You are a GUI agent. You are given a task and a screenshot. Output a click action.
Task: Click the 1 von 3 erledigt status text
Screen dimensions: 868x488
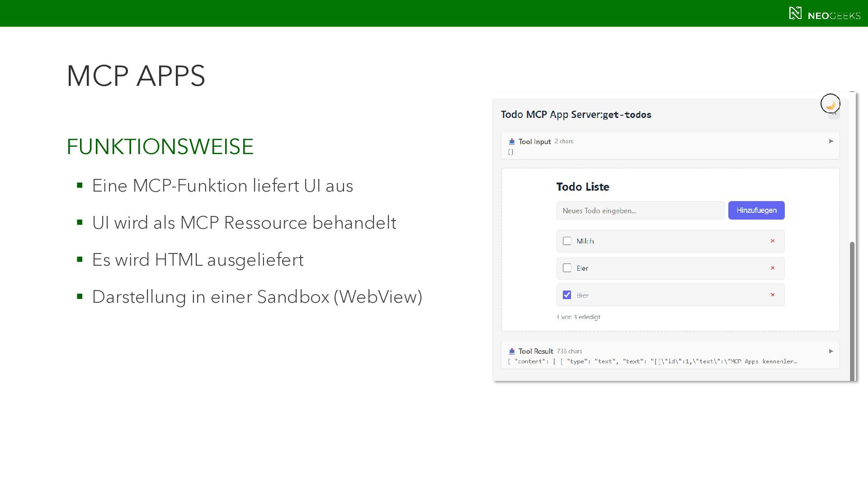[578, 317]
